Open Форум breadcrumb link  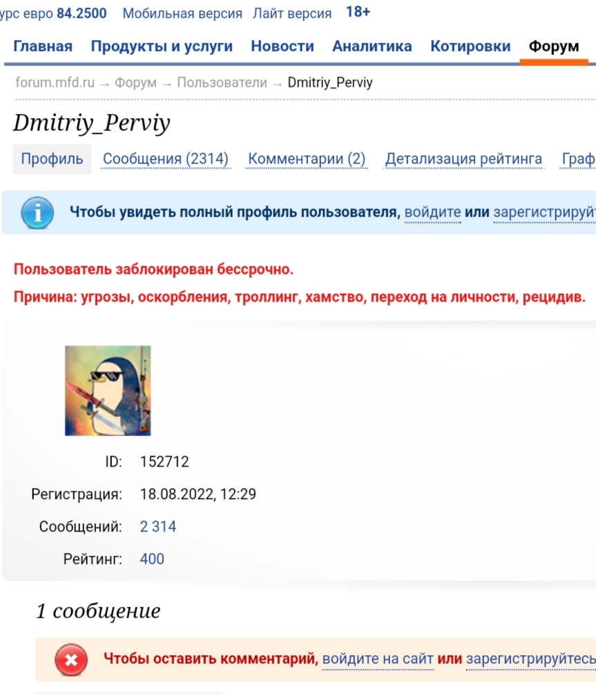tap(136, 83)
